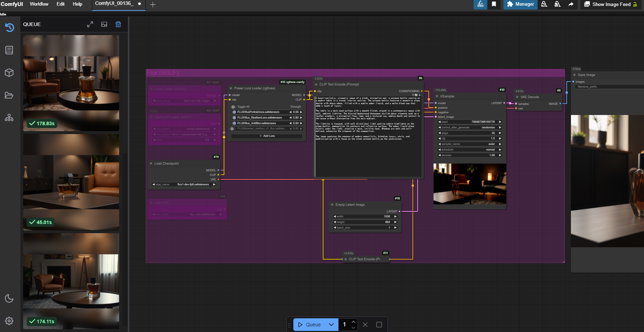This screenshot has height=332, width=644.
Task: Click the share arrow icon
Action: [x=571, y=4]
